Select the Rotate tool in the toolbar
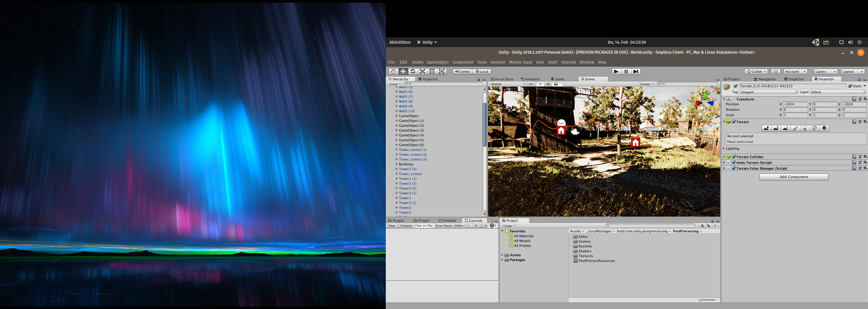 (413, 71)
